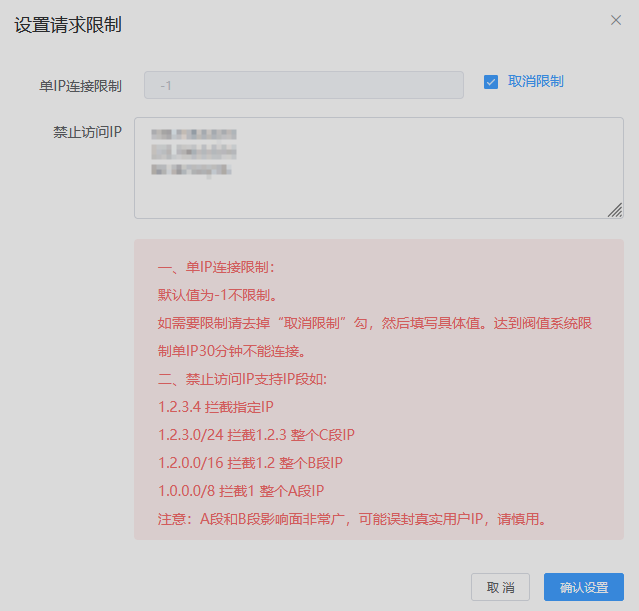
Task: Close the 设置请求限制 dialog with X
Action: click(616, 20)
